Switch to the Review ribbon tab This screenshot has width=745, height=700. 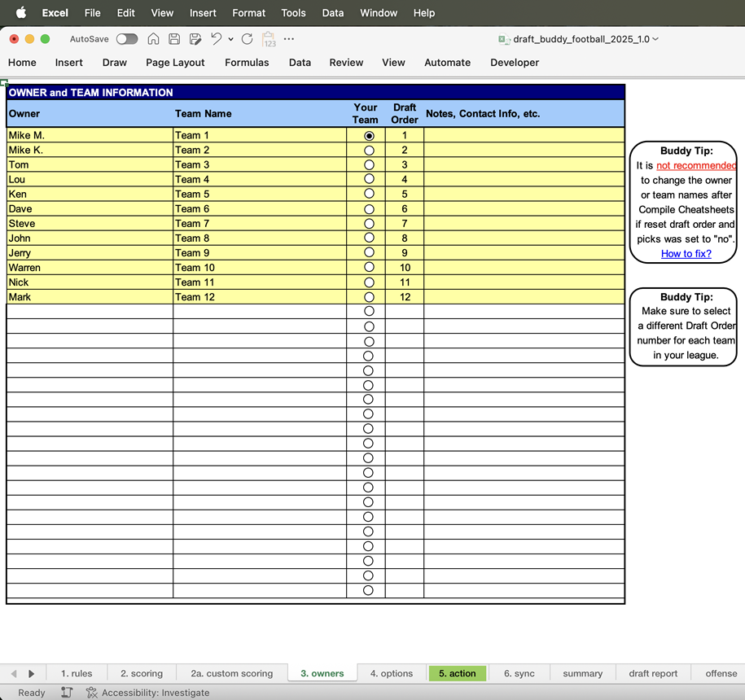[346, 63]
